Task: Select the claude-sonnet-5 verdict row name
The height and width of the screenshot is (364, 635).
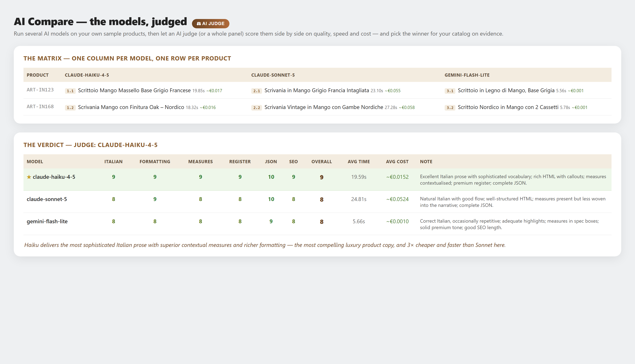Action: (47, 199)
